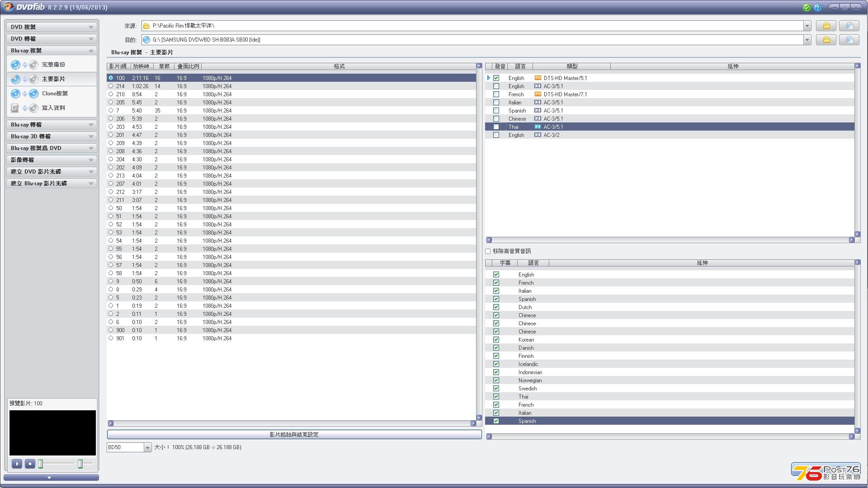Open the destination drive dropdown
This screenshot has width=868, height=488.
coord(807,40)
